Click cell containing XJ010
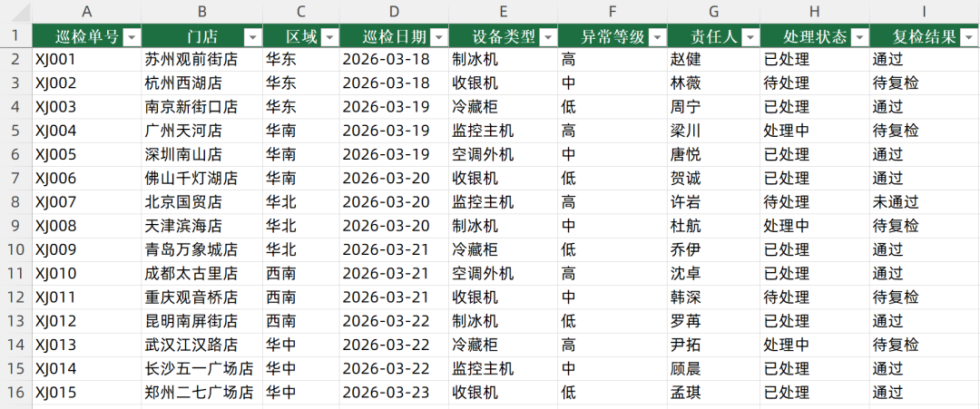This screenshot has height=409, width=980. click(87, 273)
